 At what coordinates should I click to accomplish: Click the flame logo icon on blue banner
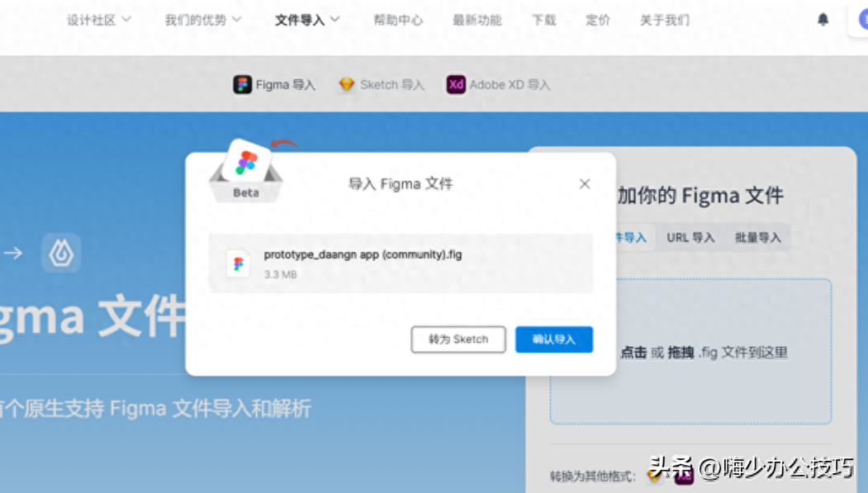tap(61, 254)
